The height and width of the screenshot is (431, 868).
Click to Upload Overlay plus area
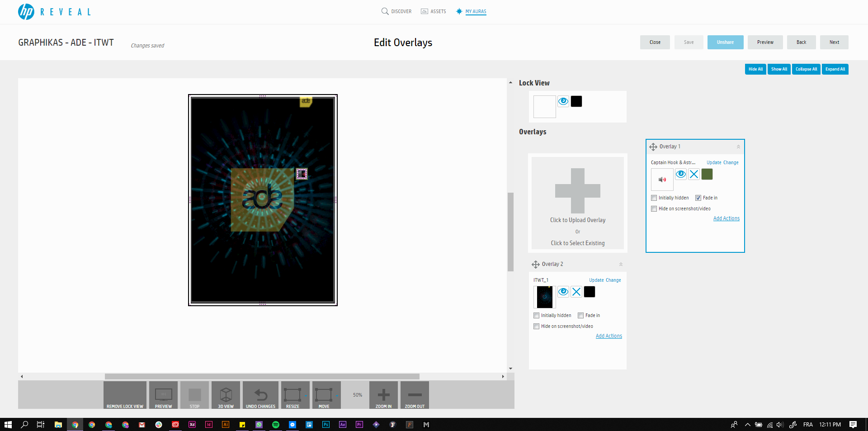coord(578,191)
